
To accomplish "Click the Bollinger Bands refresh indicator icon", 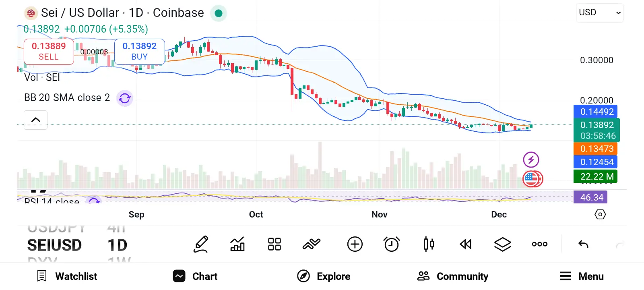I will pos(125,98).
